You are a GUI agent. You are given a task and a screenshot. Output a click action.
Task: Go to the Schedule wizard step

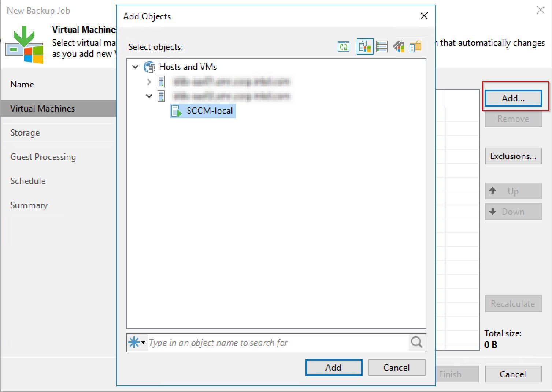tap(27, 181)
